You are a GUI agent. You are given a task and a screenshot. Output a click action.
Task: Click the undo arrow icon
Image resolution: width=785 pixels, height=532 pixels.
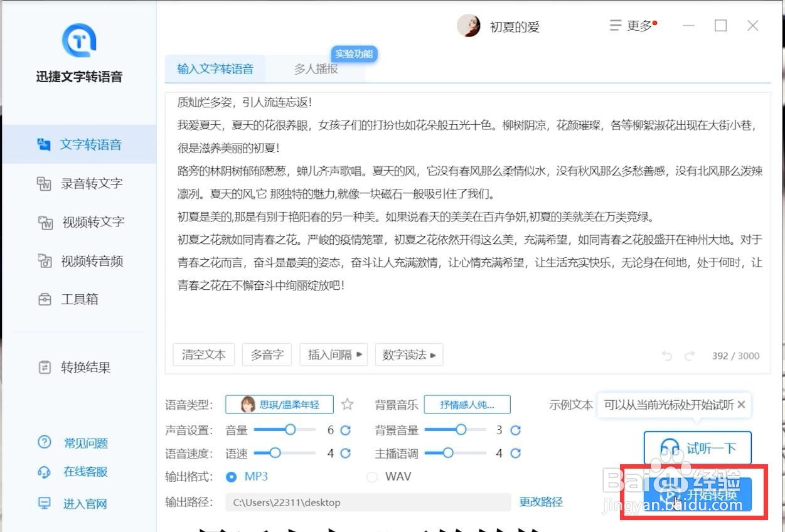coord(667,356)
